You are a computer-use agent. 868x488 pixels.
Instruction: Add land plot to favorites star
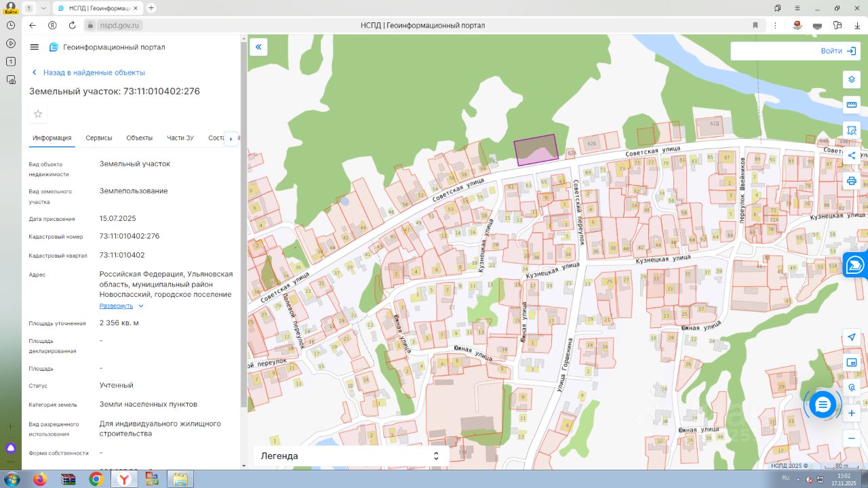(38, 114)
